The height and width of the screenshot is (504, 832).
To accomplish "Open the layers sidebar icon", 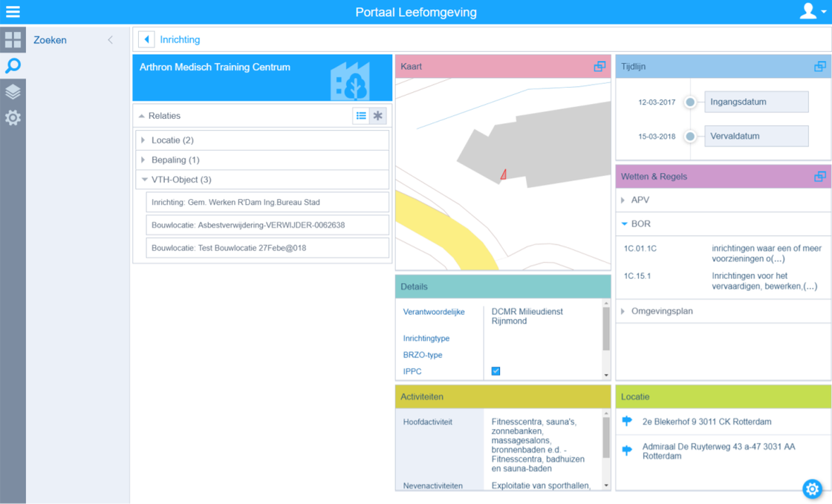I will coord(13,92).
